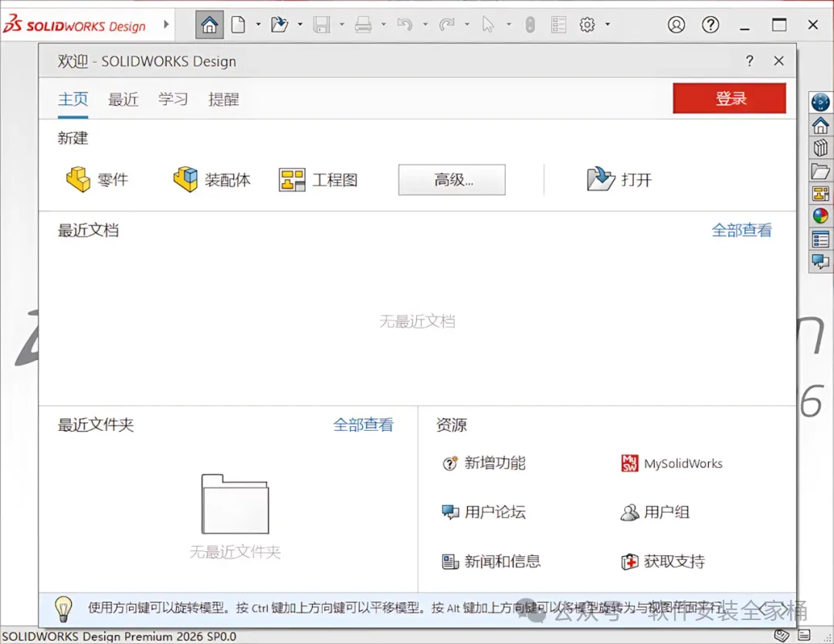Switch to the 提醒 tab
Image resolution: width=834 pixels, height=644 pixels.
(223, 100)
